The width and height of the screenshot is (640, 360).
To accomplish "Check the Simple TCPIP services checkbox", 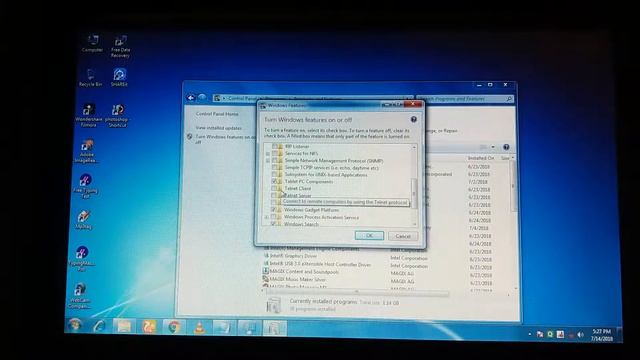I will [x=275, y=167].
